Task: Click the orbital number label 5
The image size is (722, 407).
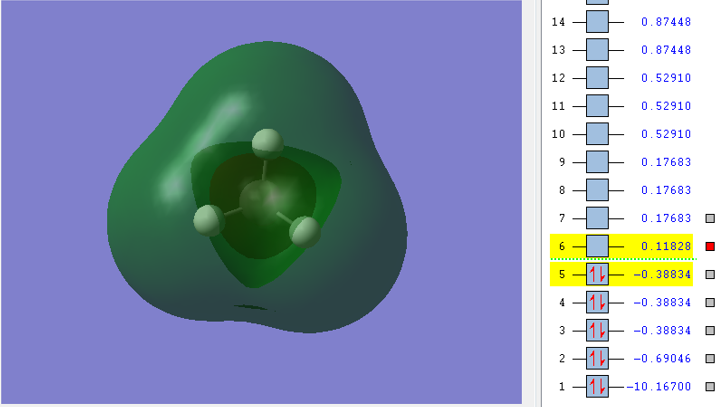Action: point(562,275)
